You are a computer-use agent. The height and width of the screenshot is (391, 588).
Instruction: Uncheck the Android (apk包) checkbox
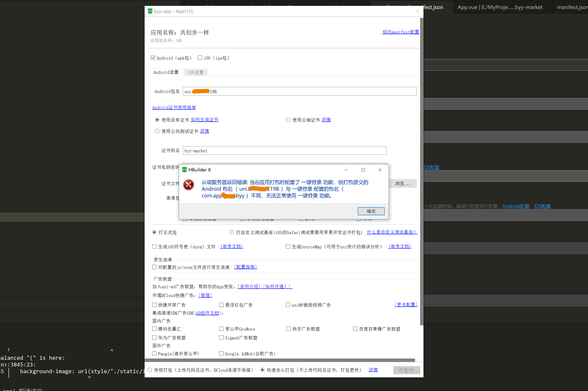153,58
